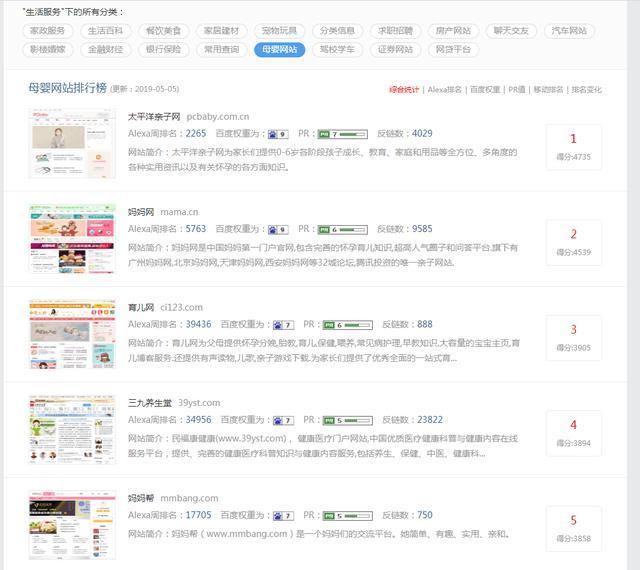This screenshot has width=640, height=570.
Task: Open the 家居建材 category
Action: coord(221,31)
